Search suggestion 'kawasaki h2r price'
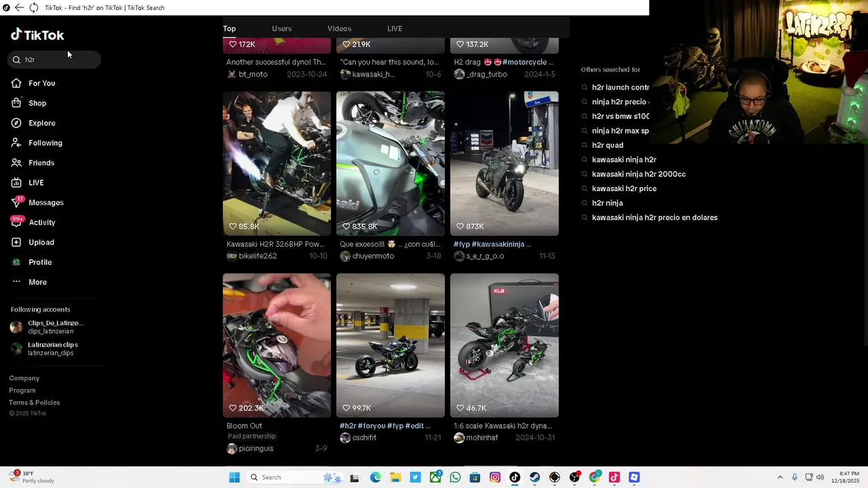The image size is (868, 488). [x=624, y=188]
